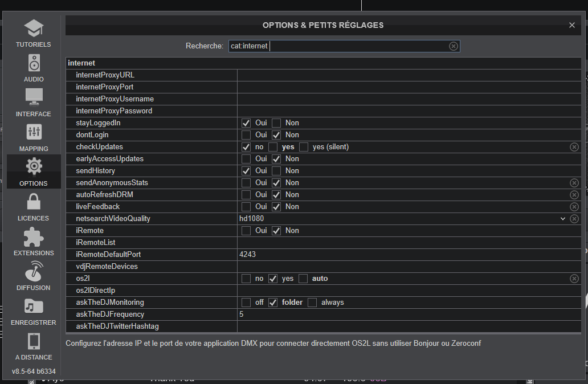The height and width of the screenshot is (384, 588).
Task: Clear the Recherche search field
Action: 453,46
